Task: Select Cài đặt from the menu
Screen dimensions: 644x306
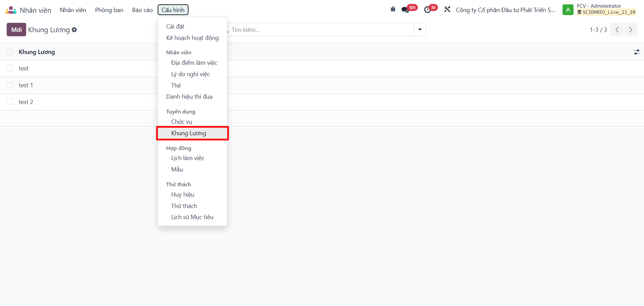Action: 193,27
